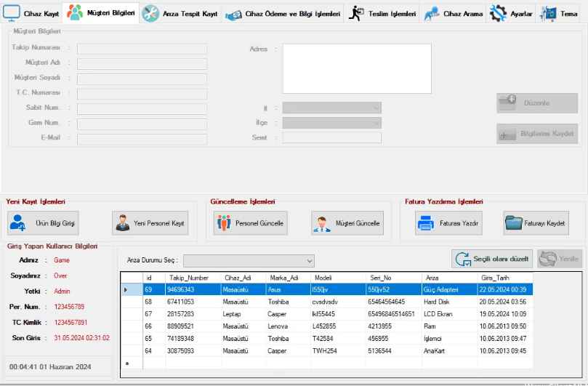The width and height of the screenshot is (588, 386).
Task: Click Müşteri Güncelle customer icon
Action: (321, 223)
